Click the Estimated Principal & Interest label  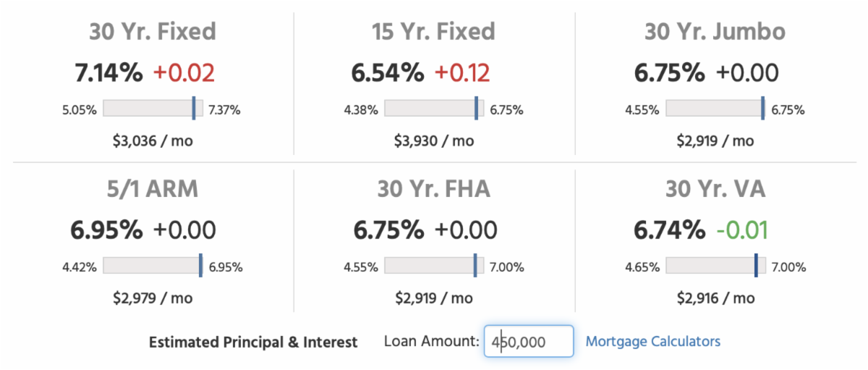[x=253, y=342]
